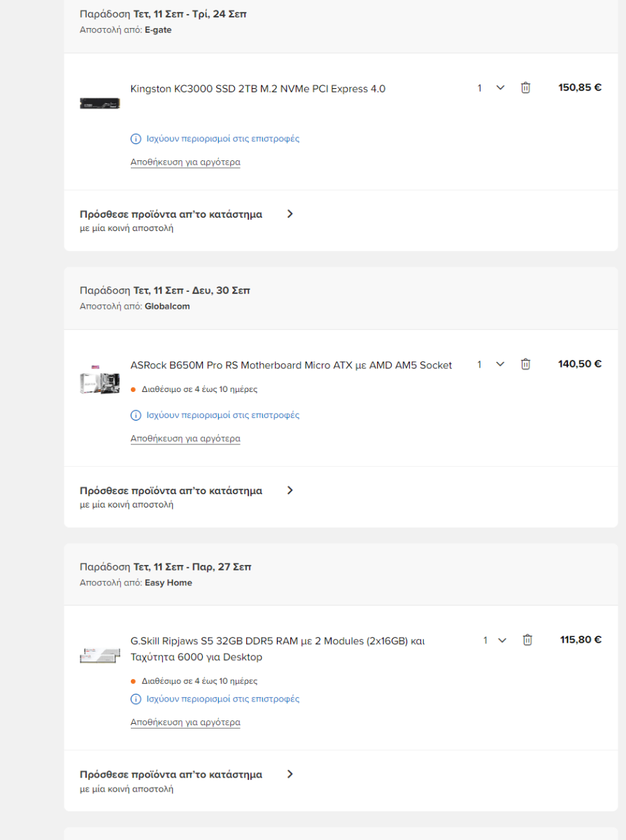Open ASRock B650M Pro RS product title
The height and width of the screenshot is (840, 626).
(291, 365)
